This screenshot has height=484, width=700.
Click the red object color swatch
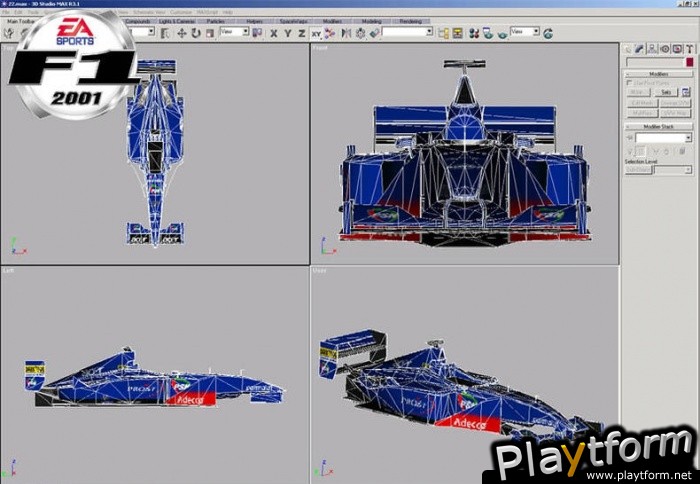[x=689, y=62]
